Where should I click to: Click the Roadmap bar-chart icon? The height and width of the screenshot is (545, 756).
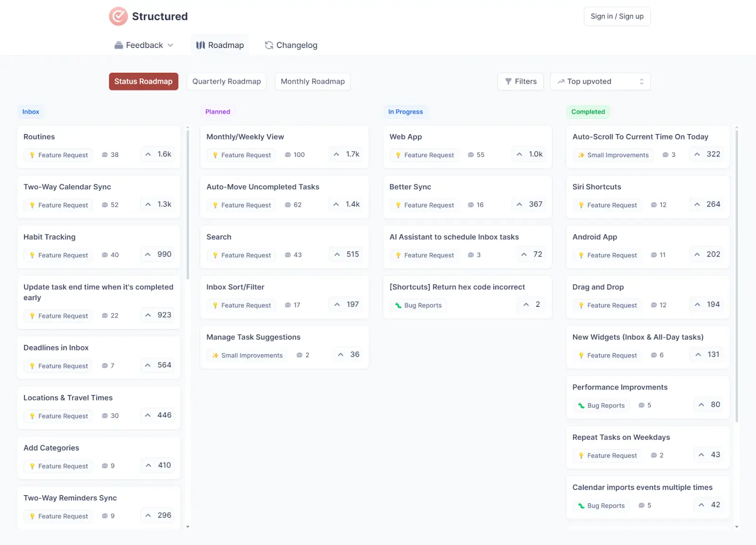pos(200,45)
